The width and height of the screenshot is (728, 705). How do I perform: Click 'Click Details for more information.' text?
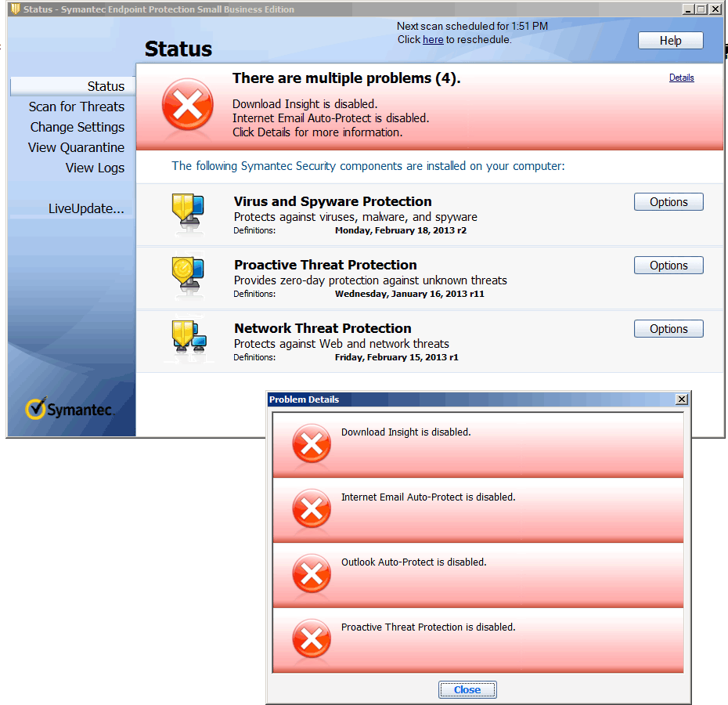(317, 132)
